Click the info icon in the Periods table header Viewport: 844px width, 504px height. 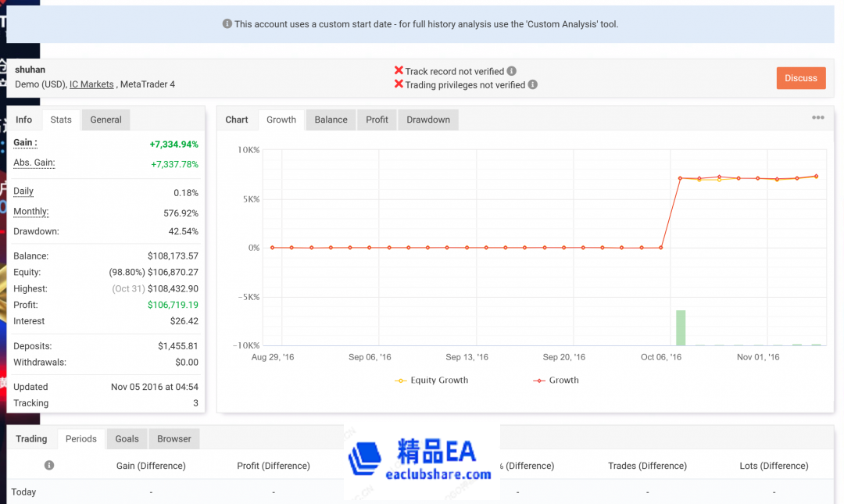(x=49, y=466)
